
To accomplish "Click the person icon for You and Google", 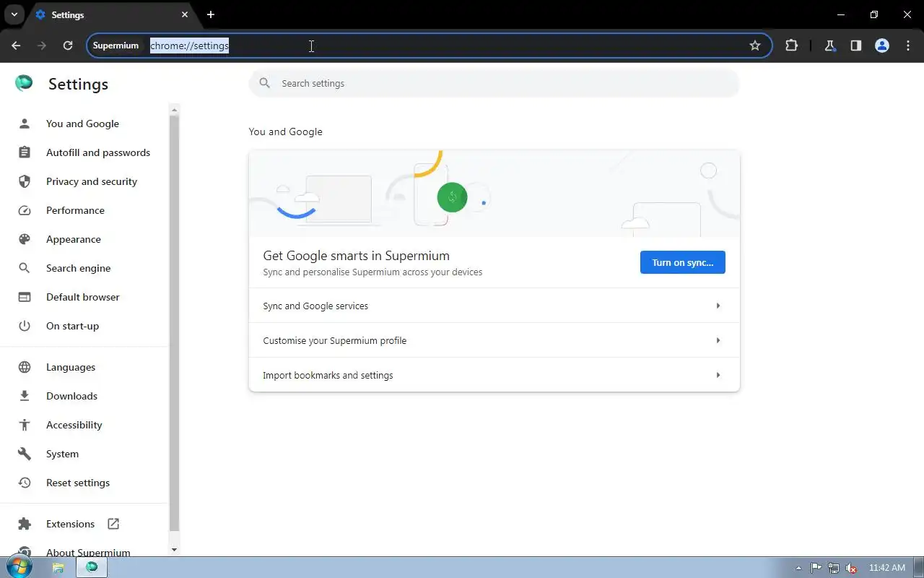I will coord(25,124).
